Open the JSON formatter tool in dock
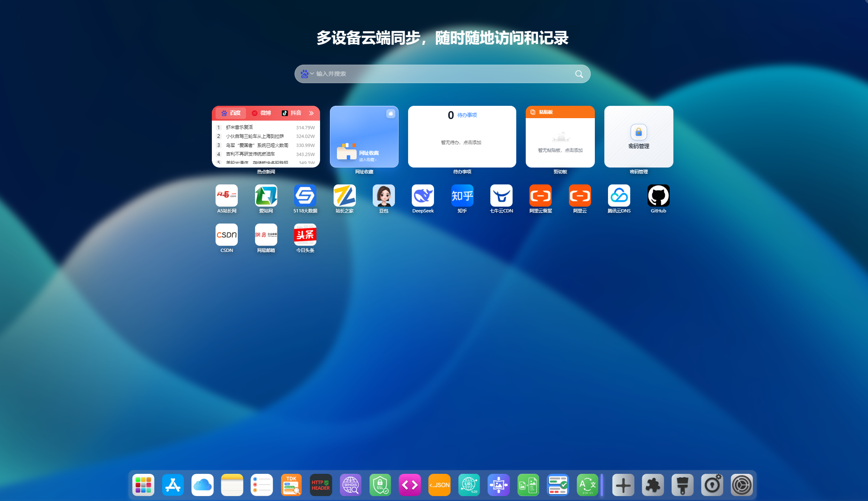The width and height of the screenshot is (868, 501). pyautogui.click(x=440, y=485)
